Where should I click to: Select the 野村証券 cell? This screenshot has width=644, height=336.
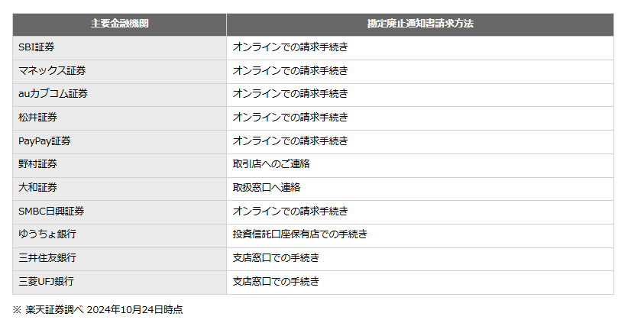(x=119, y=165)
